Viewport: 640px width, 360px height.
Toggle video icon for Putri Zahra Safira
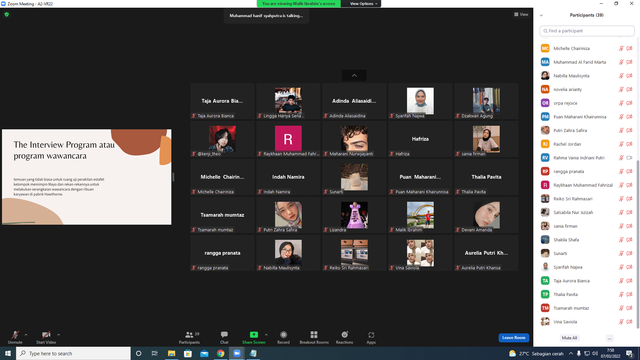(629, 130)
